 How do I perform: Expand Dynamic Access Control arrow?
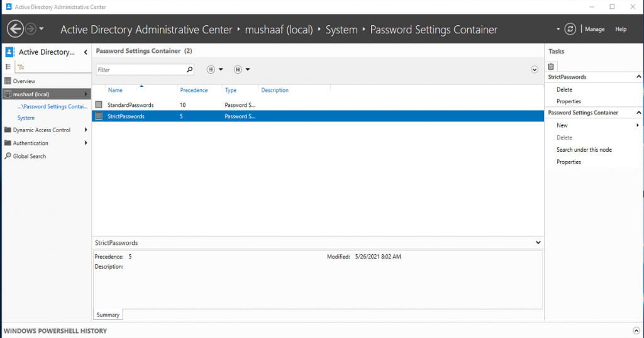click(x=86, y=130)
